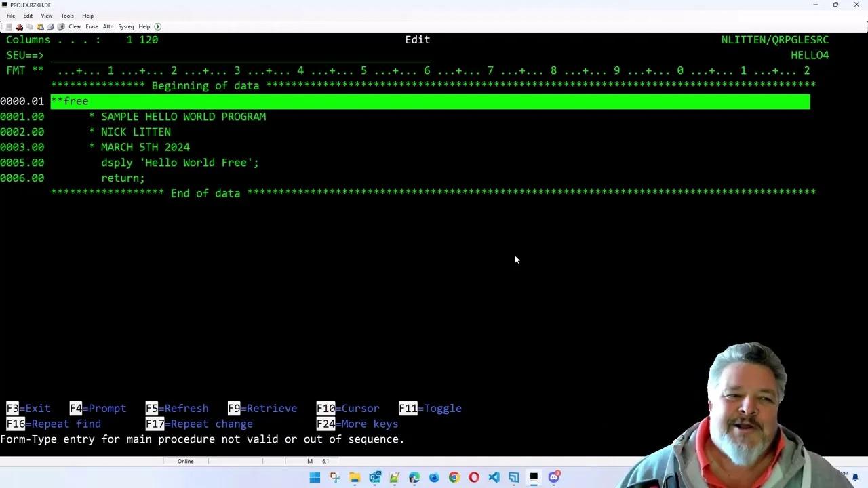
Task: Click the Clear key on the toolbar
Action: 75,26
